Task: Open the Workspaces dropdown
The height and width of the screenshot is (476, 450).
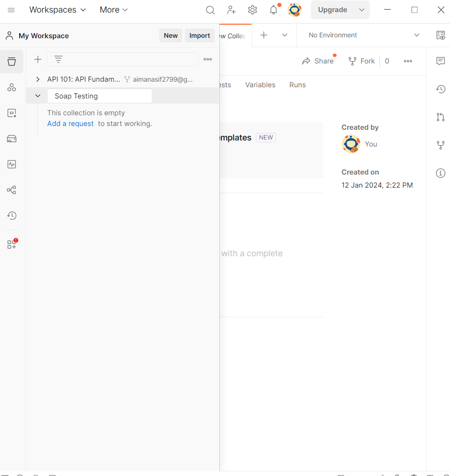Action: tap(57, 10)
